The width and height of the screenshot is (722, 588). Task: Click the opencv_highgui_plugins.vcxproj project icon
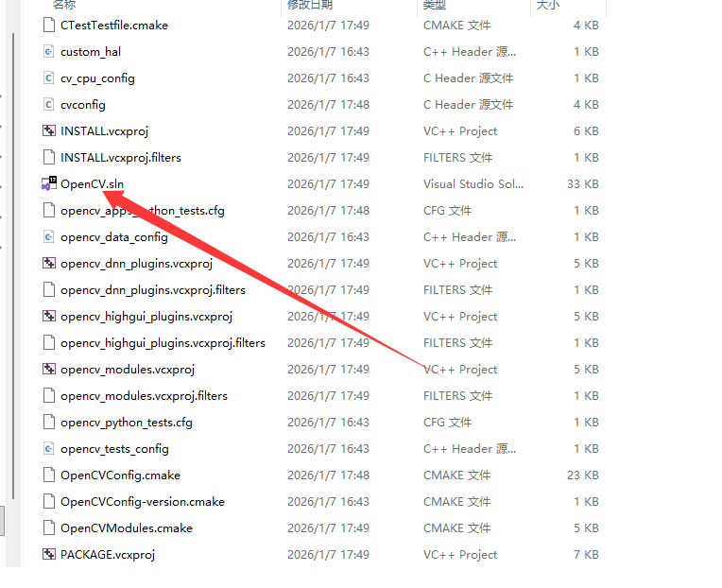pyautogui.click(x=49, y=317)
